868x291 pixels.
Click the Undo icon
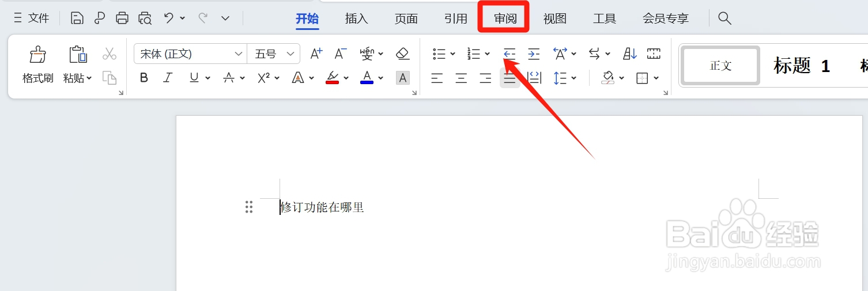168,18
